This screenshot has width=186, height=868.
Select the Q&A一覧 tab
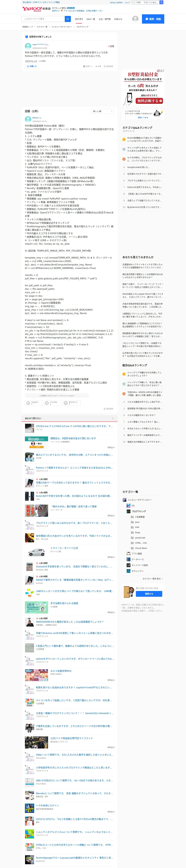(91, 19)
